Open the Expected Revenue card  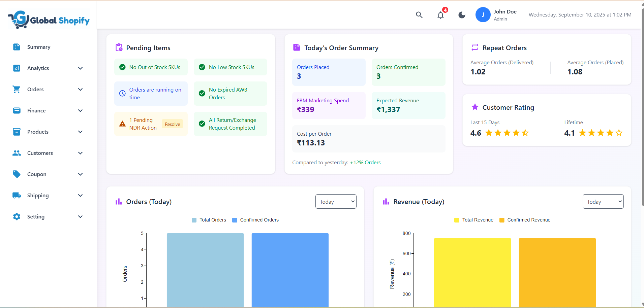point(408,105)
